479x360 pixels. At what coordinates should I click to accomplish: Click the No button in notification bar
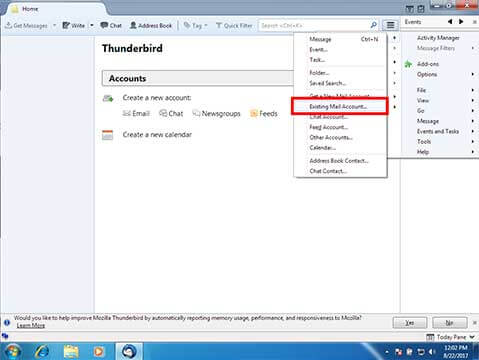[449, 323]
